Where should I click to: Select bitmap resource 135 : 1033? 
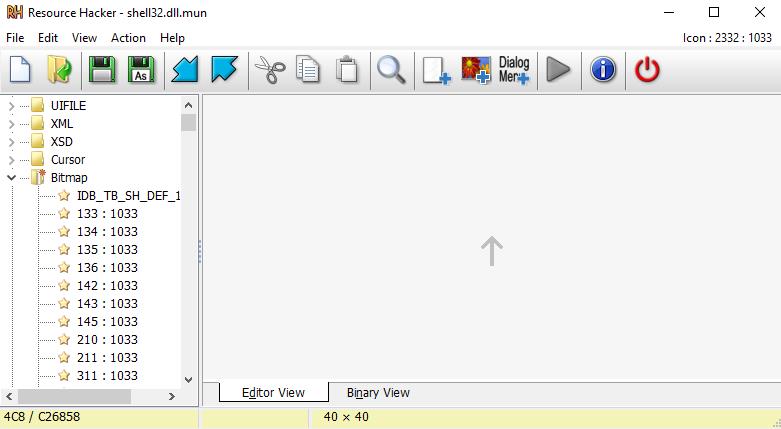[107, 250]
